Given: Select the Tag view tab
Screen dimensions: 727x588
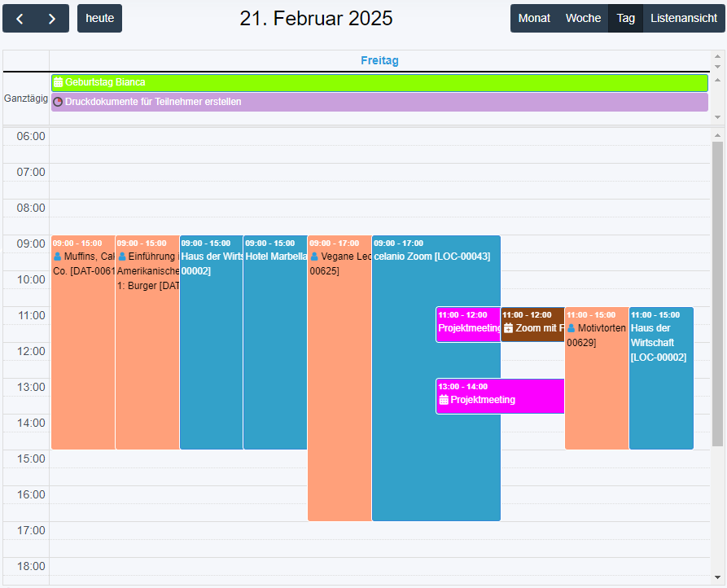Looking at the screenshot, I should 625,18.
